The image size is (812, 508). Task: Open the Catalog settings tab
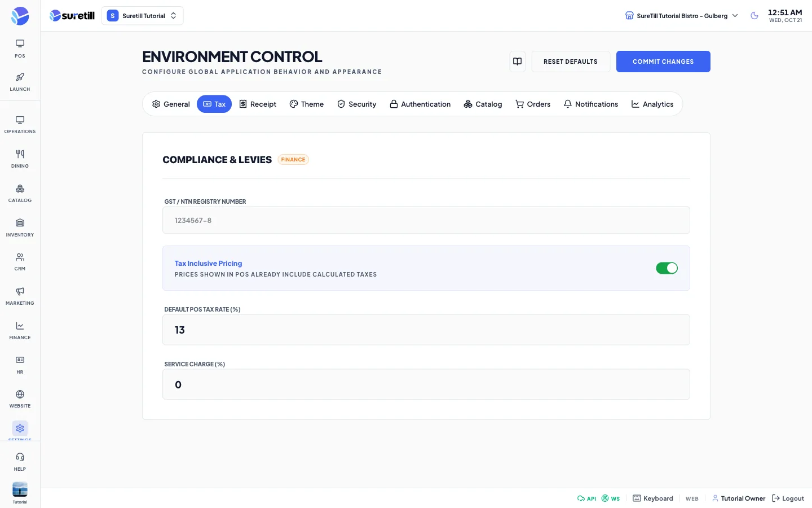click(x=483, y=104)
